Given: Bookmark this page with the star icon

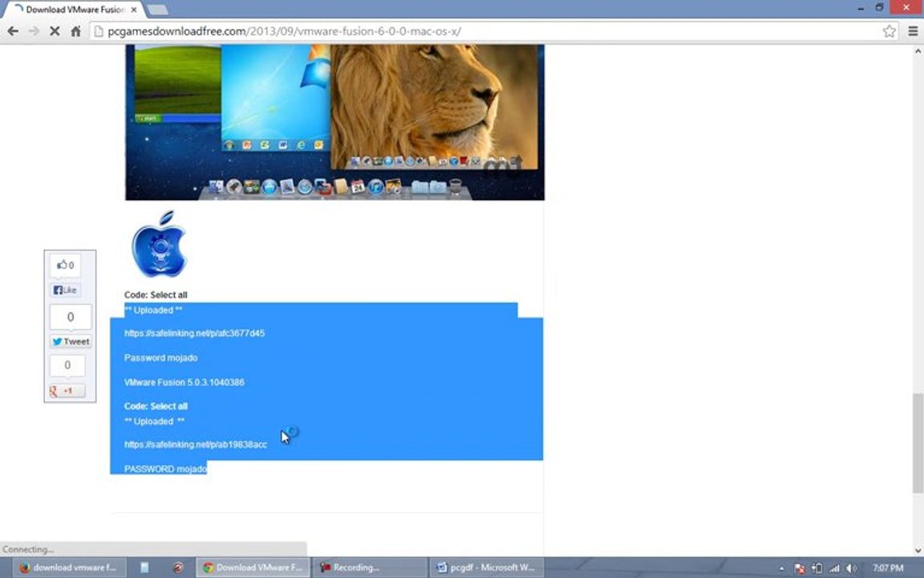Looking at the screenshot, I should point(889,31).
